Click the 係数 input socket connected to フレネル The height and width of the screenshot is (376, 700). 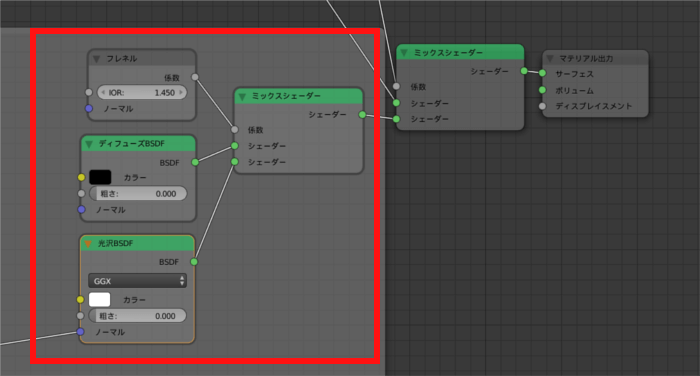pyautogui.click(x=235, y=130)
